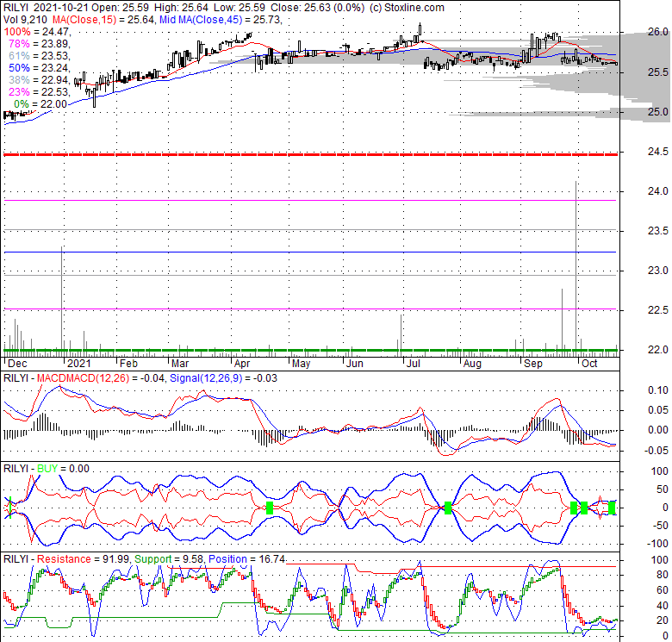Click the 'Jul' month axis label
672x642 pixels.
[x=414, y=364]
